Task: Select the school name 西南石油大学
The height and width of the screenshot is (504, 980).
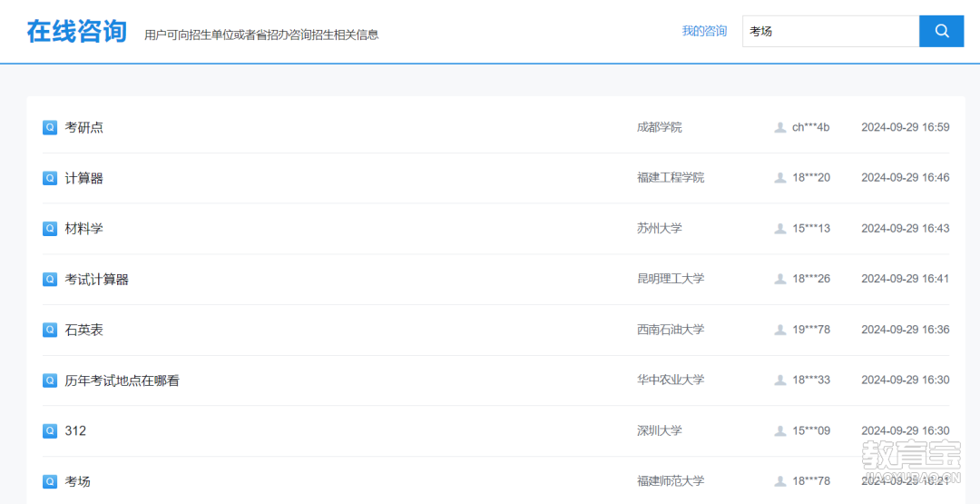Action: point(671,330)
